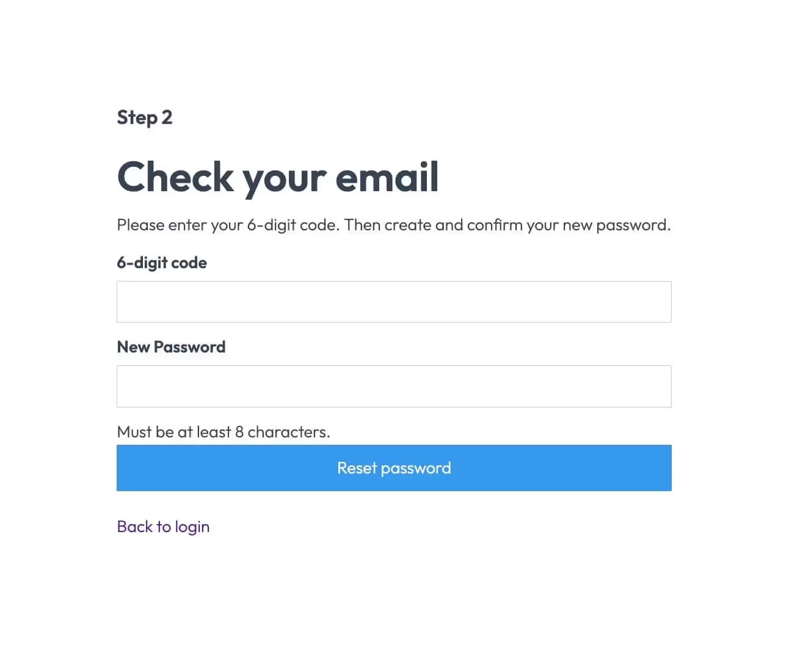Click the New Password label

[171, 346]
